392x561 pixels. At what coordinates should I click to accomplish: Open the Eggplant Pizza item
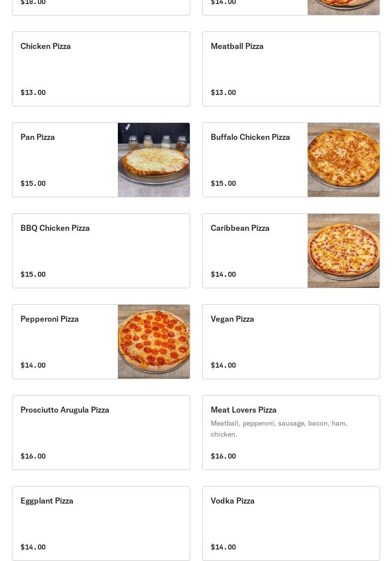point(101,524)
